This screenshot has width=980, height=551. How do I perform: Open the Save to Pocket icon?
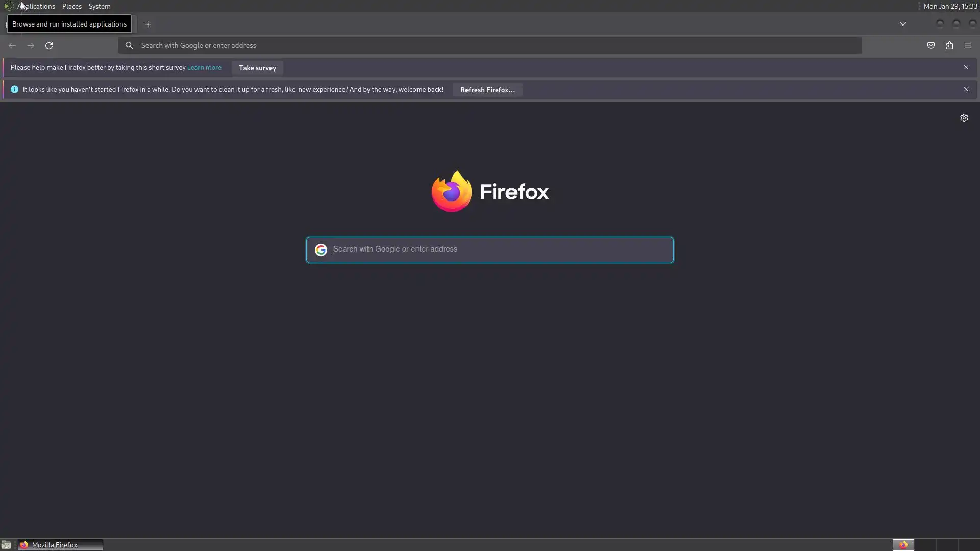click(931, 46)
